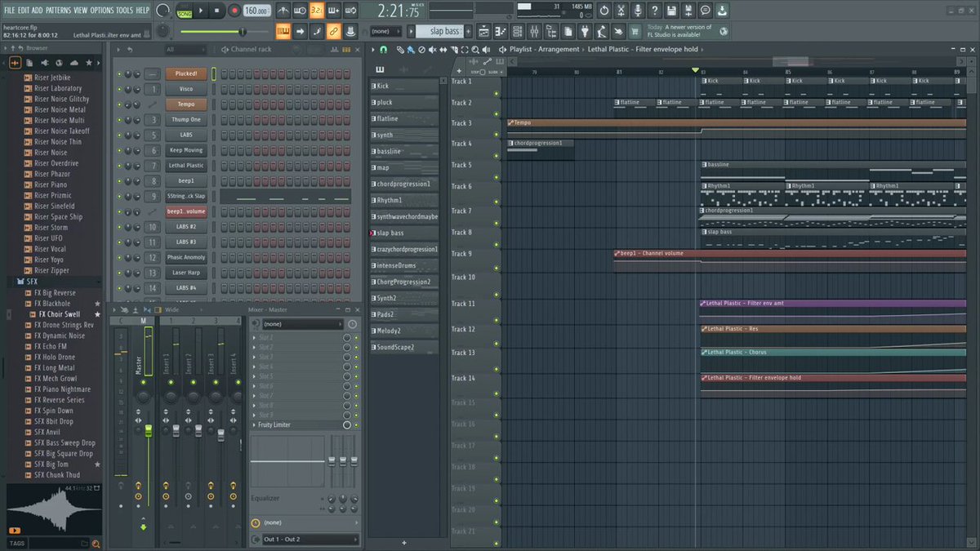Open the TOOLS menu
The image size is (980, 551).
click(x=124, y=10)
